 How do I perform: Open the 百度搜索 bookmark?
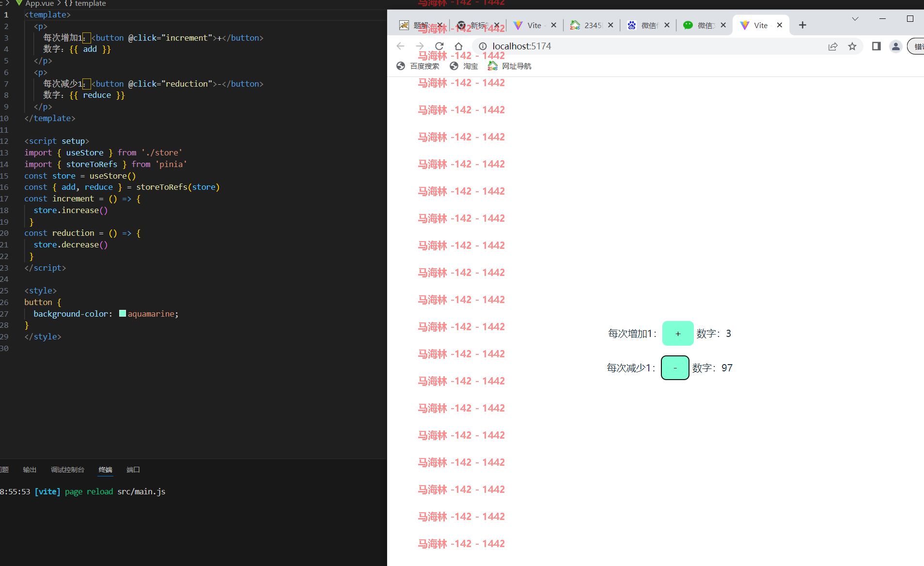pos(418,66)
